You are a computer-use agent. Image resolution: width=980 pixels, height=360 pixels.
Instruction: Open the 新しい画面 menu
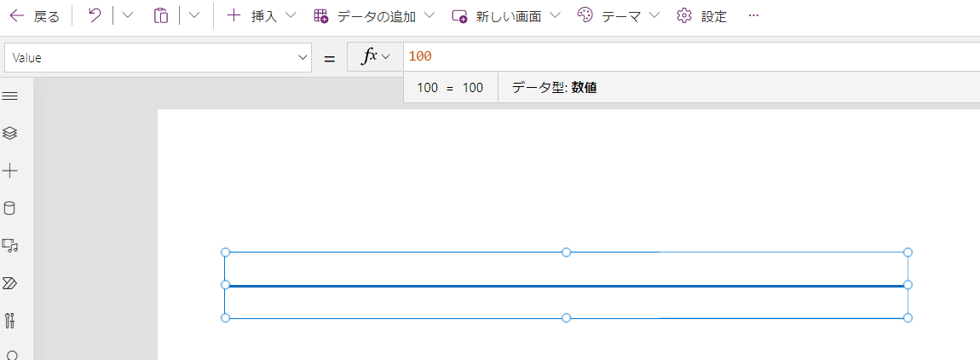pyautogui.click(x=505, y=16)
